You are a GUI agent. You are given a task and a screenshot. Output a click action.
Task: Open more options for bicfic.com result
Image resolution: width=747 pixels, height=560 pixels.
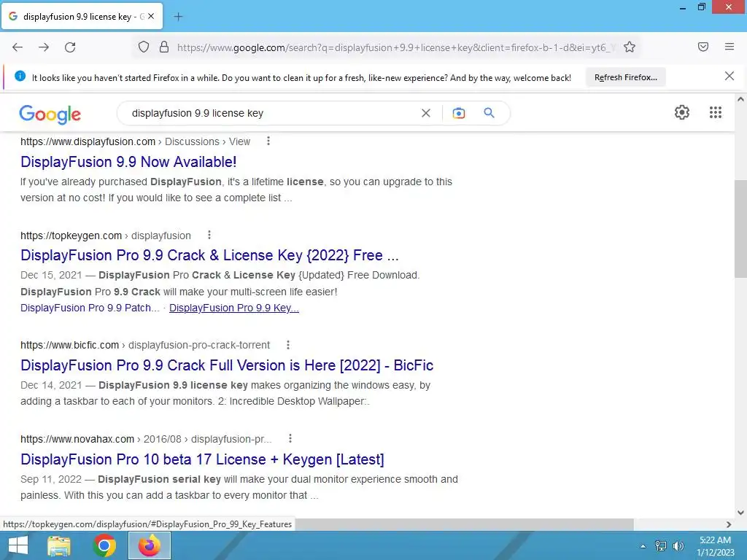tap(288, 345)
